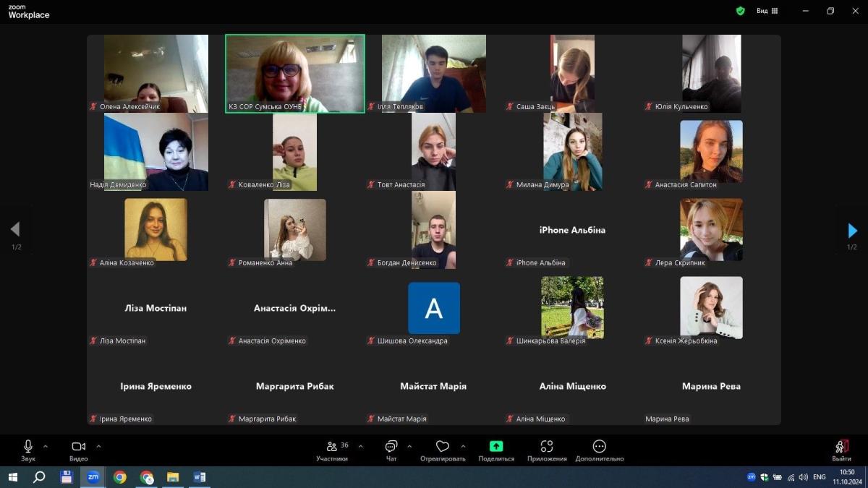Viewport: 868px width, 488px height.
Task: Open the Дополнительно more options icon
Action: 599,447
